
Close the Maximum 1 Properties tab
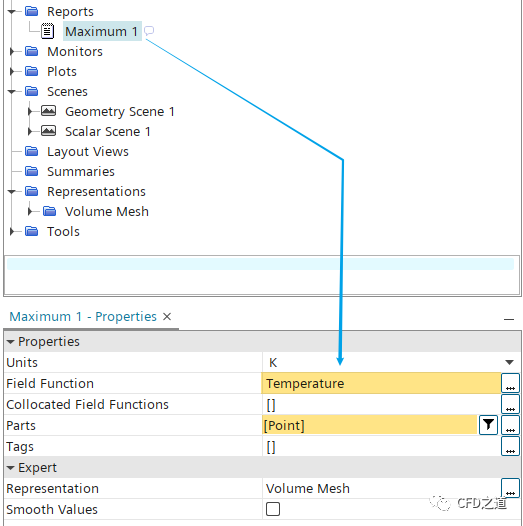(167, 316)
